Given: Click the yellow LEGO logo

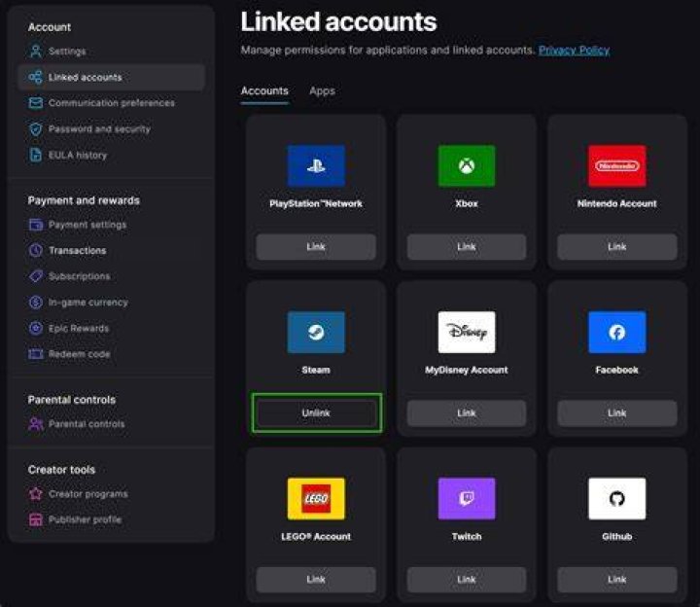Looking at the screenshot, I should pos(316,498).
